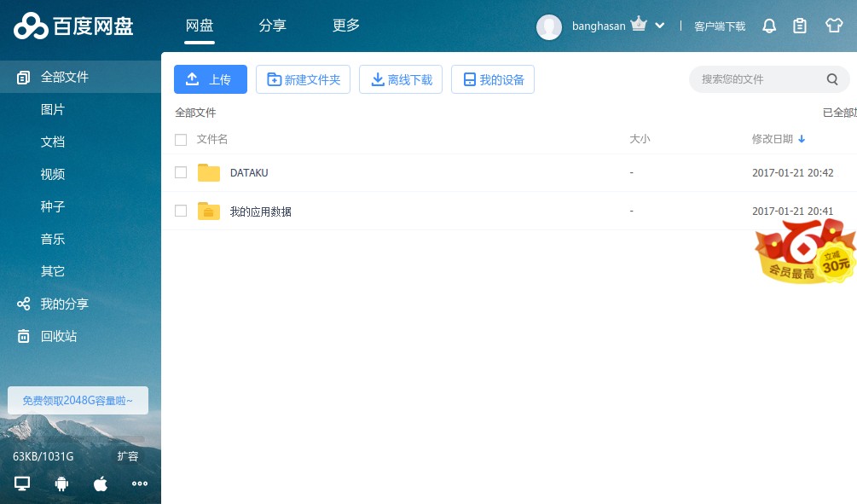Image resolution: width=857 pixels, height=504 pixels.
Task: Click the clipboard task list icon
Action: click(x=800, y=26)
